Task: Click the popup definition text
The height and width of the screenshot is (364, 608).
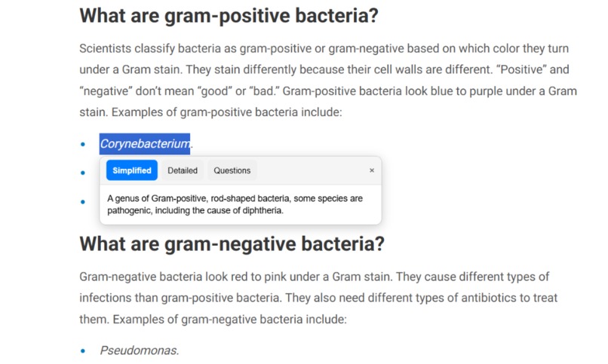Action: coord(235,204)
